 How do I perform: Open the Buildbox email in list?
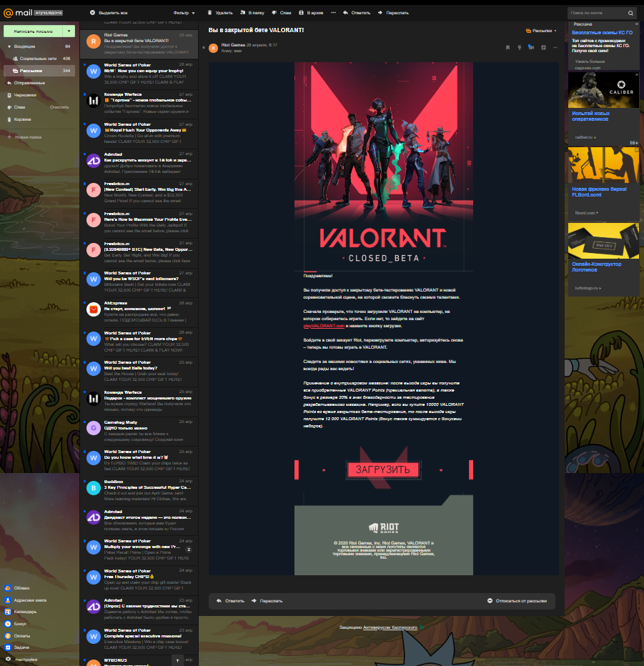[139, 490]
